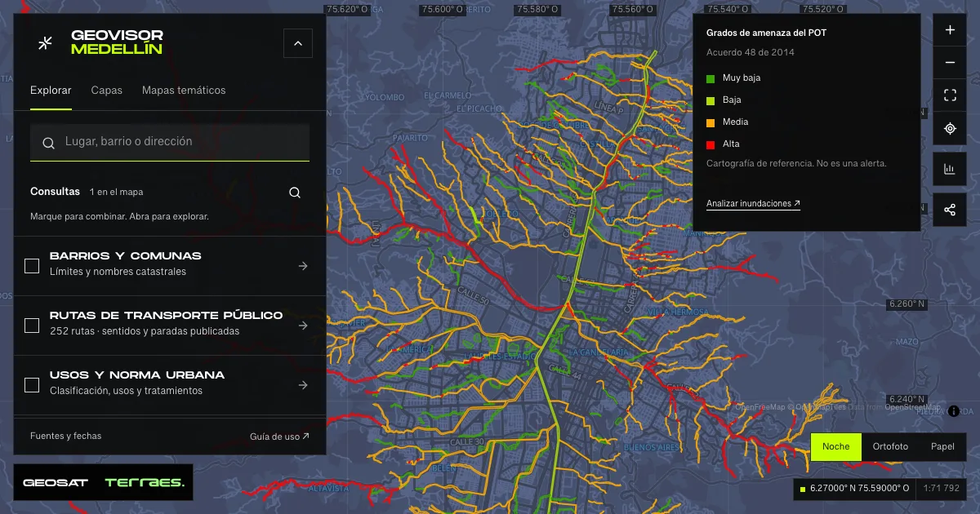The height and width of the screenshot is (514, 980).
Task: Open the Mapas temáticos tab
Action: point(184,91)
